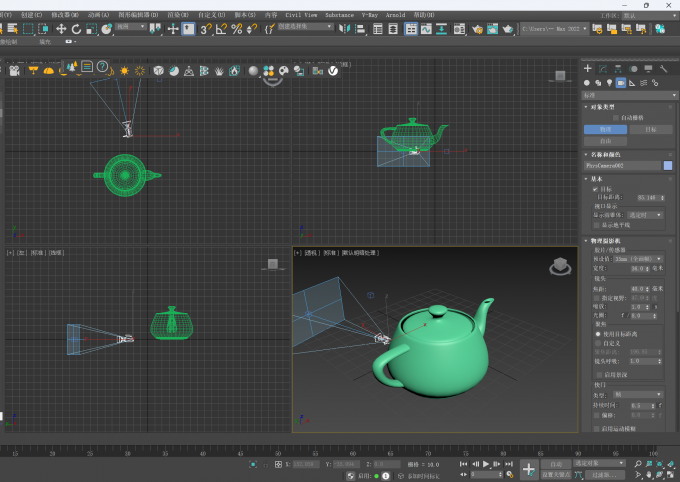Click the 自由 camera type button
This screenshot has height=482, width=680.
605,141
